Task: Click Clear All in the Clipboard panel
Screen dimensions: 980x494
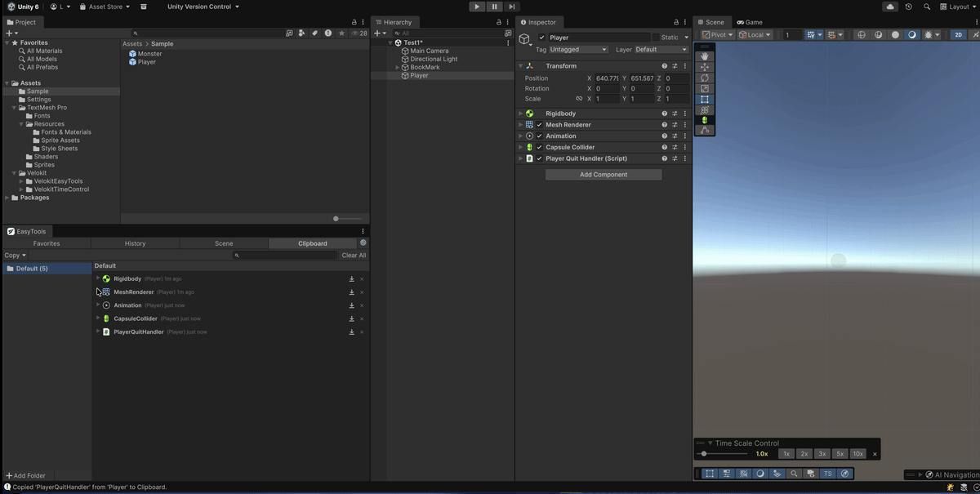Action: pos(354,255)
